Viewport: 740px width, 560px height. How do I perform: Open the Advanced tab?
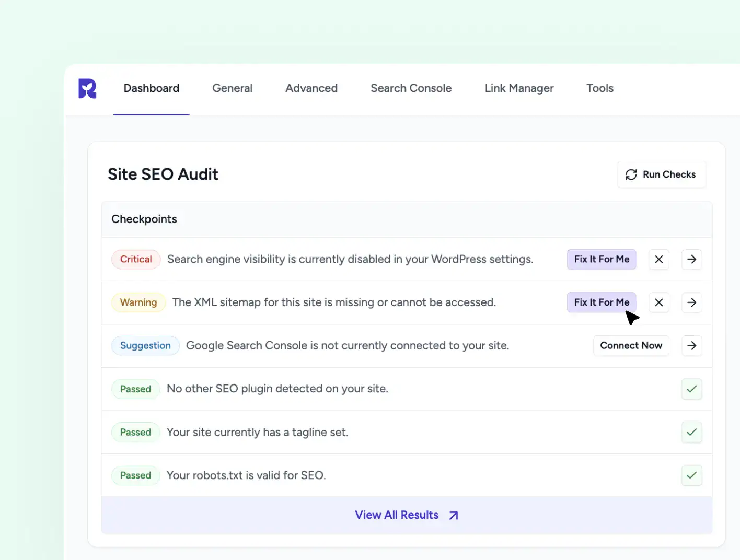(311, 88)
